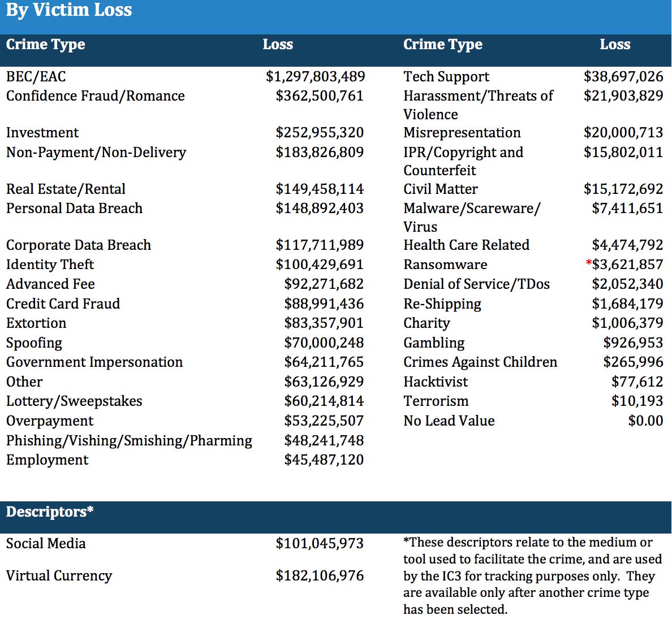672x624 pixels.
Task: Click the "By Victim Loss" title
Action: pos(68,10)
